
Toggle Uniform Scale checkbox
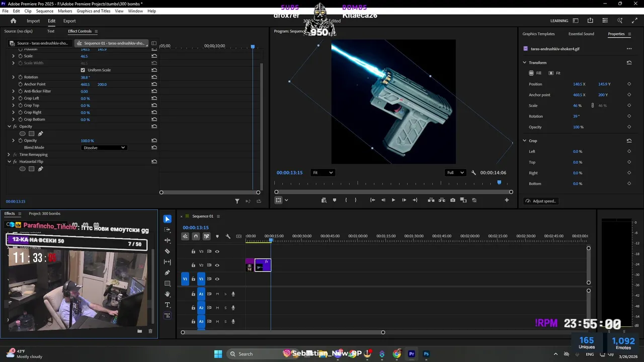point(83,70)
